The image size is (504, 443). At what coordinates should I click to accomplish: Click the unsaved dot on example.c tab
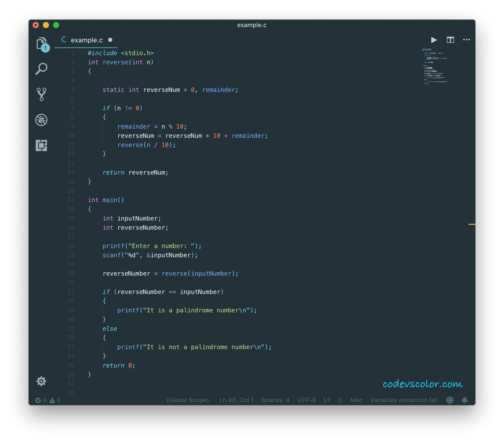click(x=110, y=40)
